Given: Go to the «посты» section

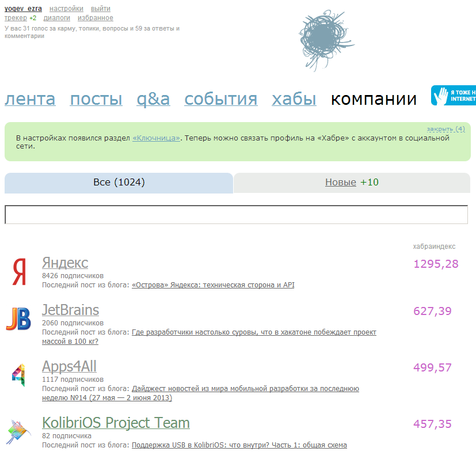Looking at the screenshot, I should (96, 99).
